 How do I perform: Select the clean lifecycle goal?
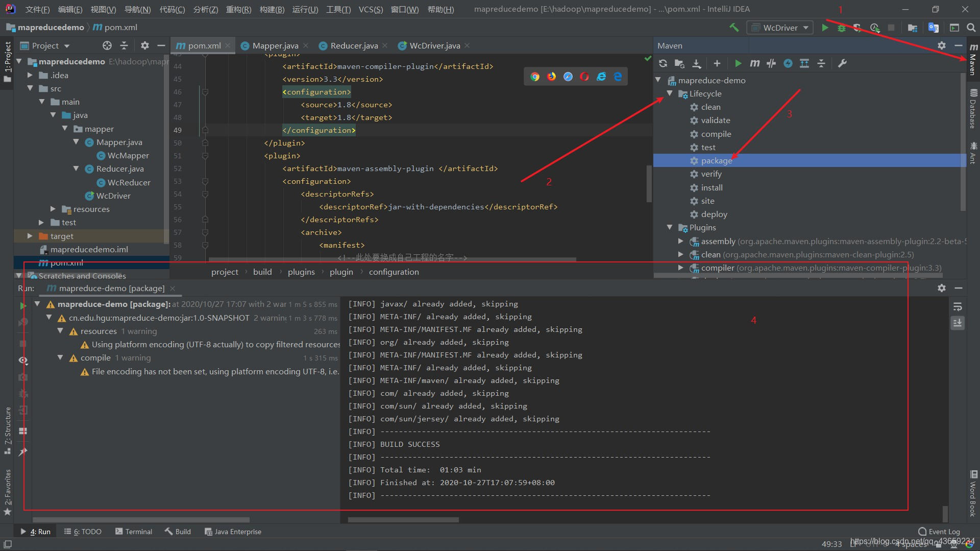(x=710, y=107)
